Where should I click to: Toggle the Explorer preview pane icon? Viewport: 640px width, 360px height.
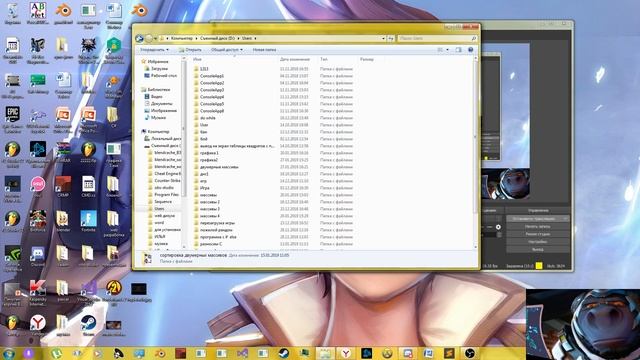[458, 50]
